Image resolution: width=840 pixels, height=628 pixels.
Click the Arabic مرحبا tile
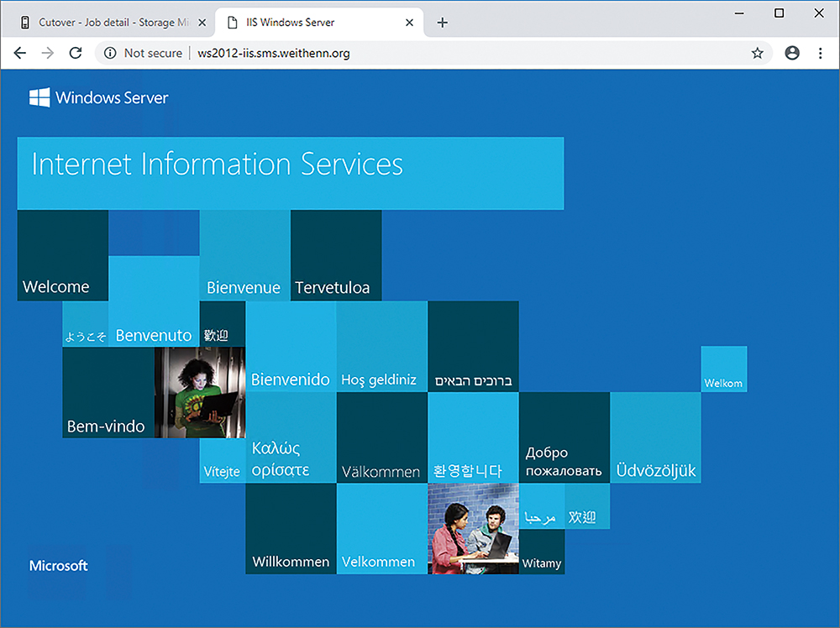(x=542, y=506)
